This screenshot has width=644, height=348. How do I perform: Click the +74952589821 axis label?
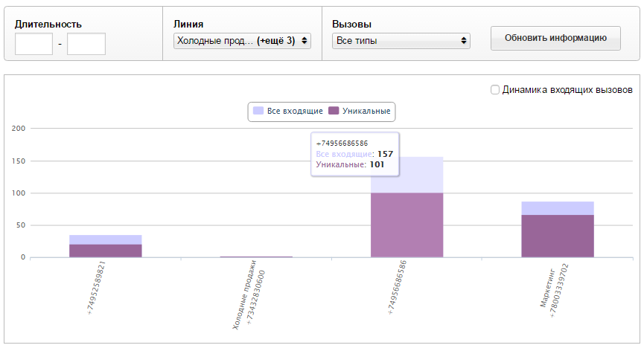(97, 288)
